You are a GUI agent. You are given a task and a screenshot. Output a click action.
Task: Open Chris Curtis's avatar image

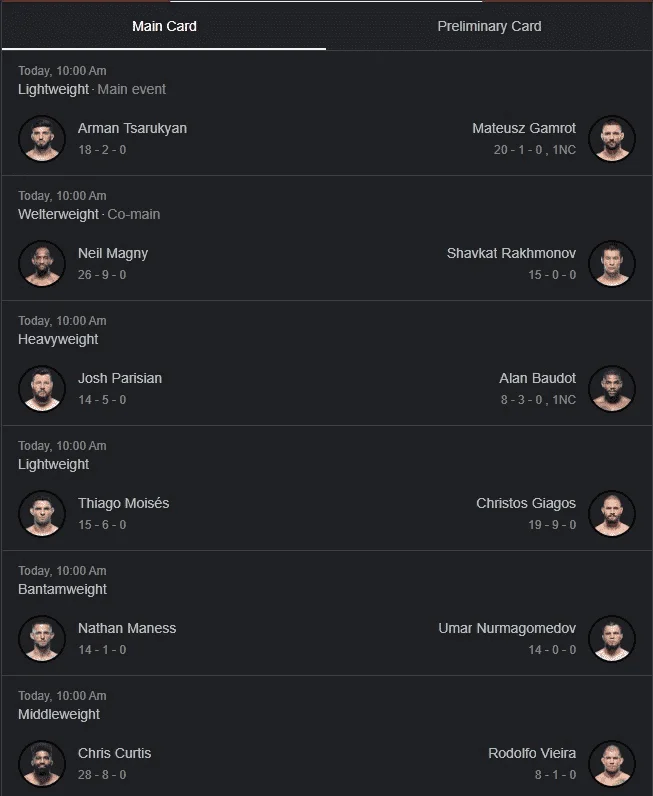tap(42, 763)
